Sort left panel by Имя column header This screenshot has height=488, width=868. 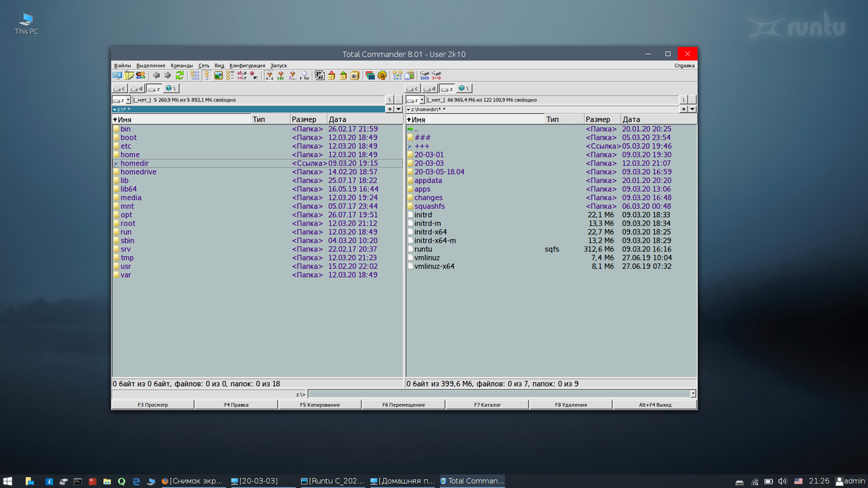pyautogui.click(x=181, y=119)
